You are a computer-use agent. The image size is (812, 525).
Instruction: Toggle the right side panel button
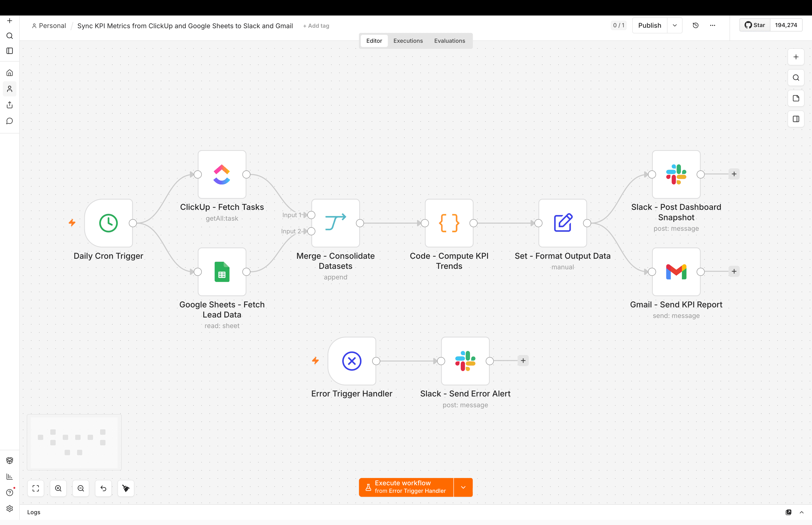pos(796,119)
